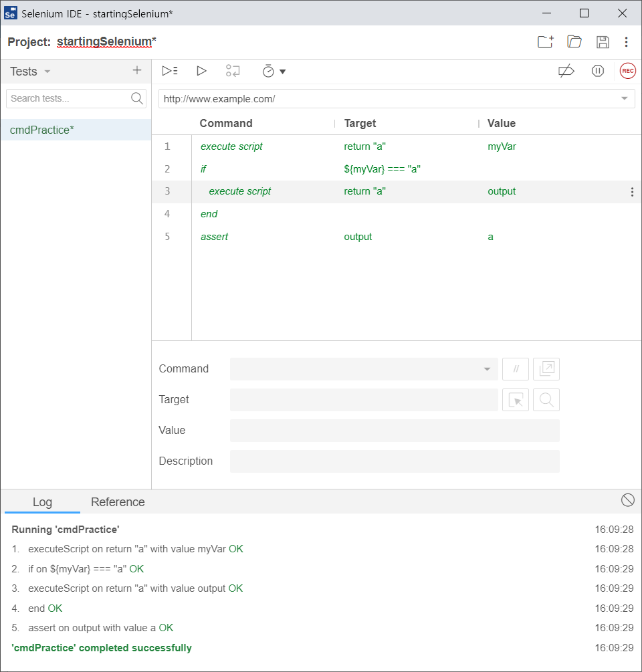Open new window configuration button
642x672 pixels.
tap(546, 369)
